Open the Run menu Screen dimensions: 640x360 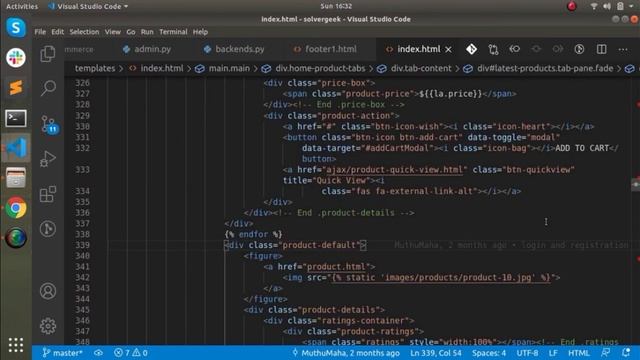(147, 32)
